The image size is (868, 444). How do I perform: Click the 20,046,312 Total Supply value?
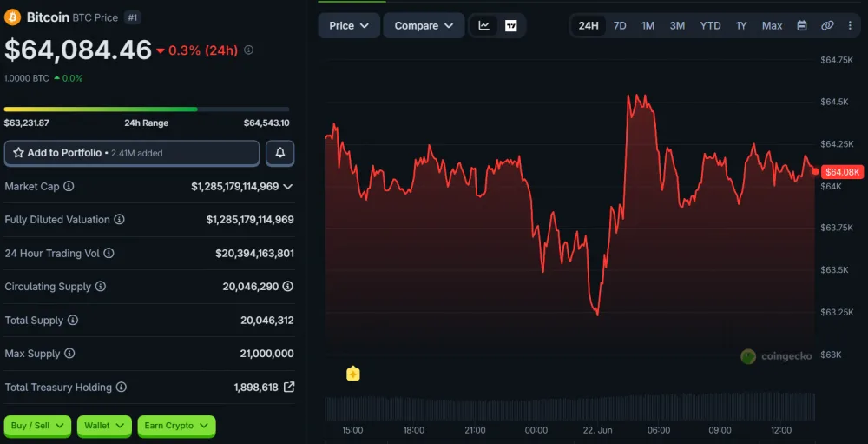click(266, 321)
